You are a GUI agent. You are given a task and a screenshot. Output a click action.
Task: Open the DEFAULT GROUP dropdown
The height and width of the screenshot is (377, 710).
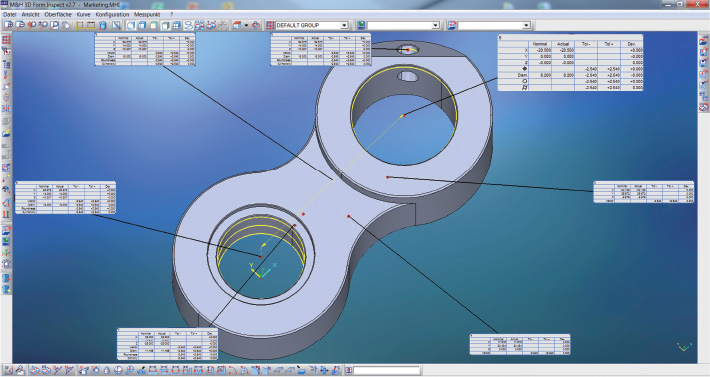tap(344, 25)
